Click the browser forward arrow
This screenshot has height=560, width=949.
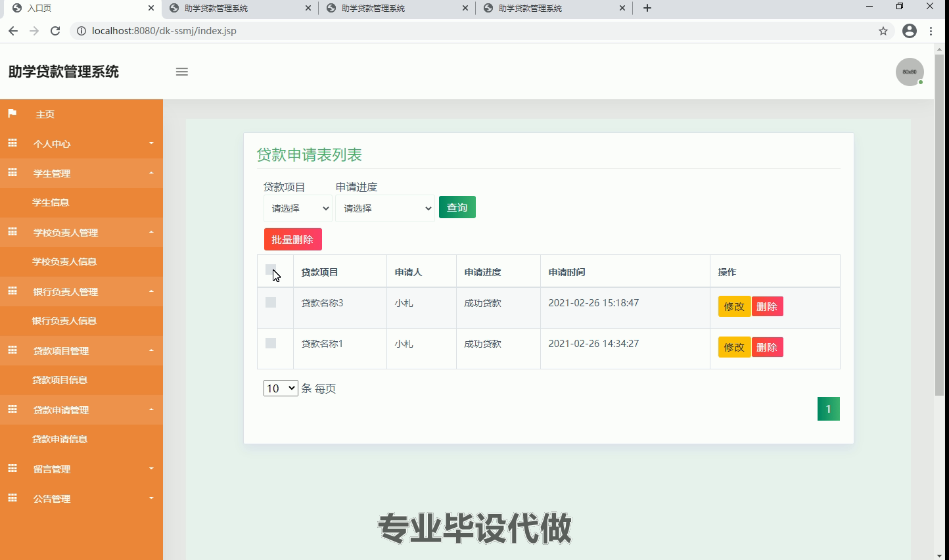pos(34,31)
